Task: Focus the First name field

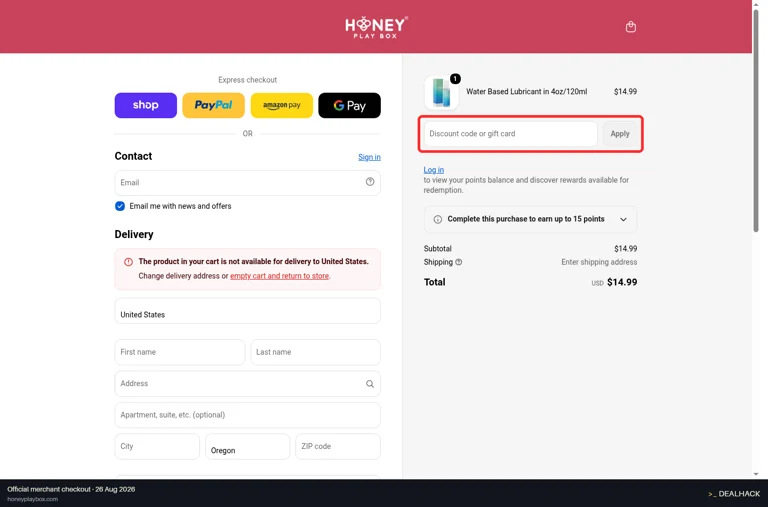Action: [x=180, y=352]
